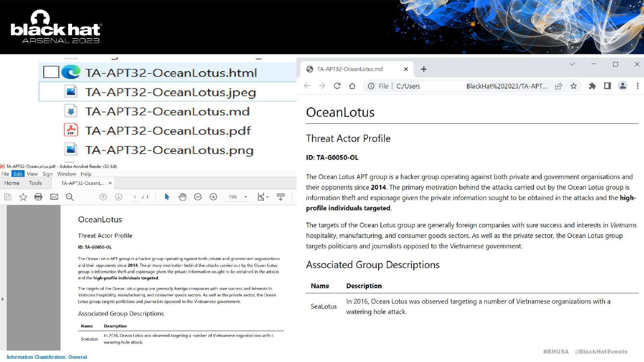Click the browser Back arrow

307,86
